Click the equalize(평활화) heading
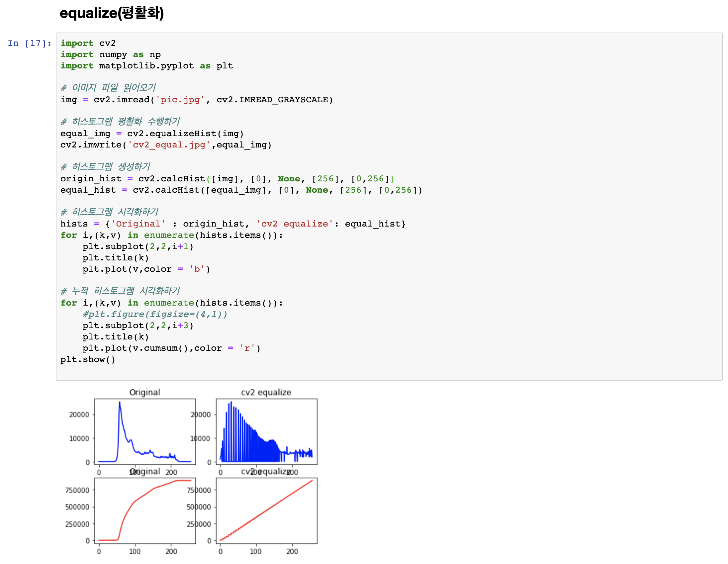Viewport: 728px width, 564px height. [111, 13]
